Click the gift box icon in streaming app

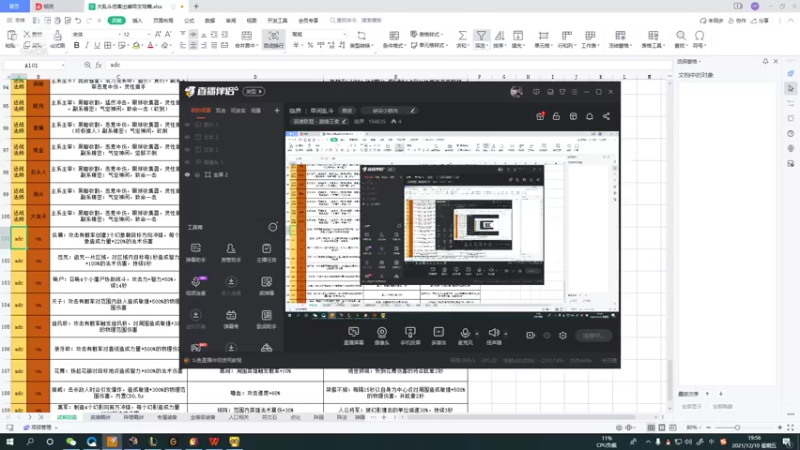coord(540,116)
